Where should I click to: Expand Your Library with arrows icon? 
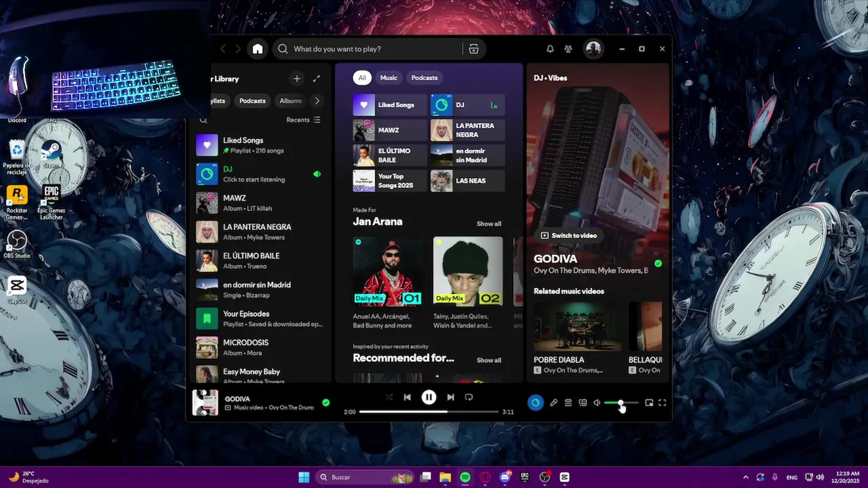(x=316, y=79)
